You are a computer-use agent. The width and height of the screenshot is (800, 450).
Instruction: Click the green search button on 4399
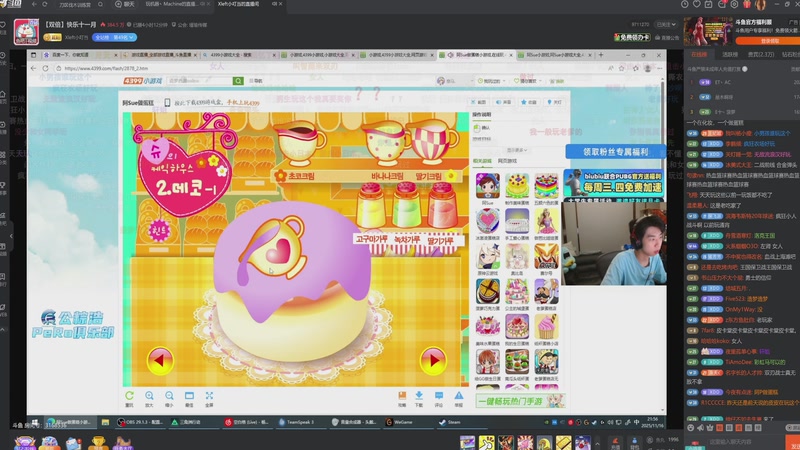tap(238, 81)
